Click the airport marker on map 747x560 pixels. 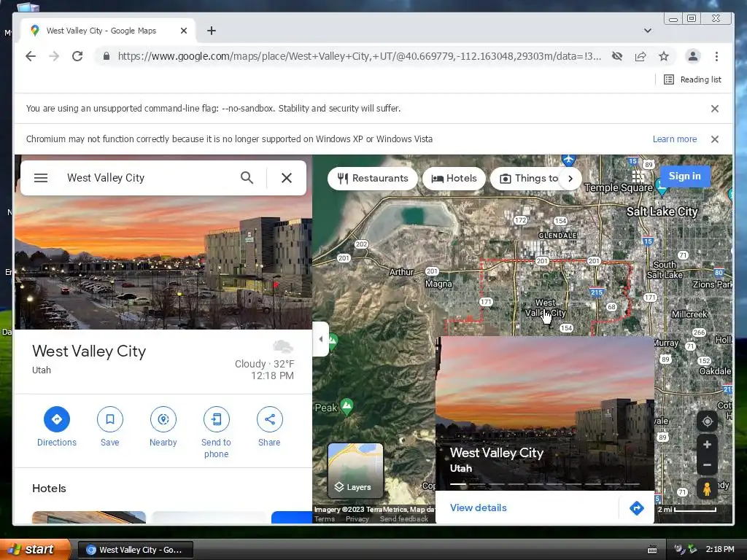click(568, 160)
